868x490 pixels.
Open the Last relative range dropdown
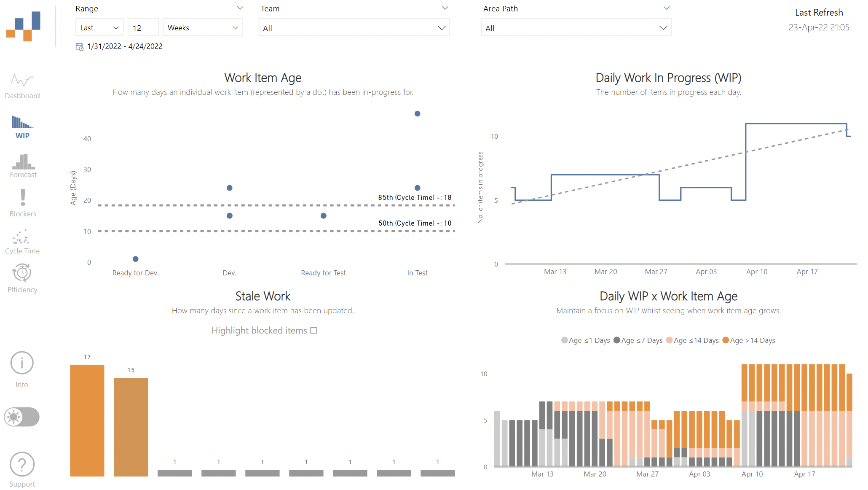point(99,28)
